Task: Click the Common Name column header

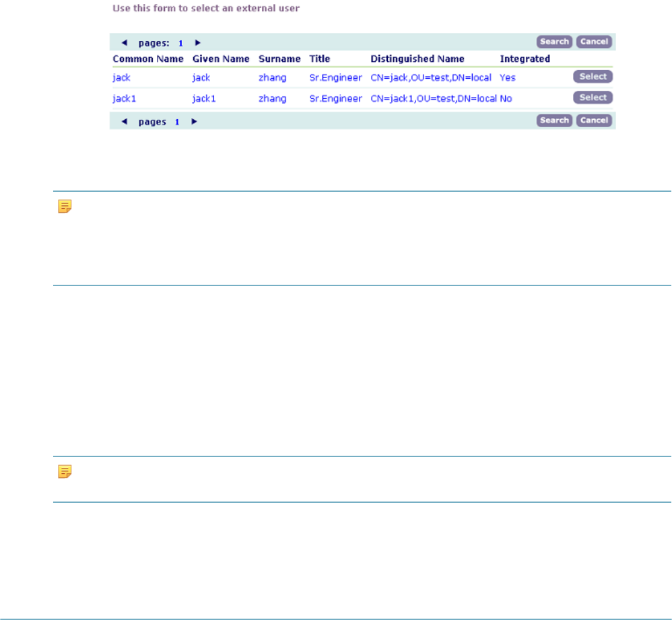Action: pos(148,59)
